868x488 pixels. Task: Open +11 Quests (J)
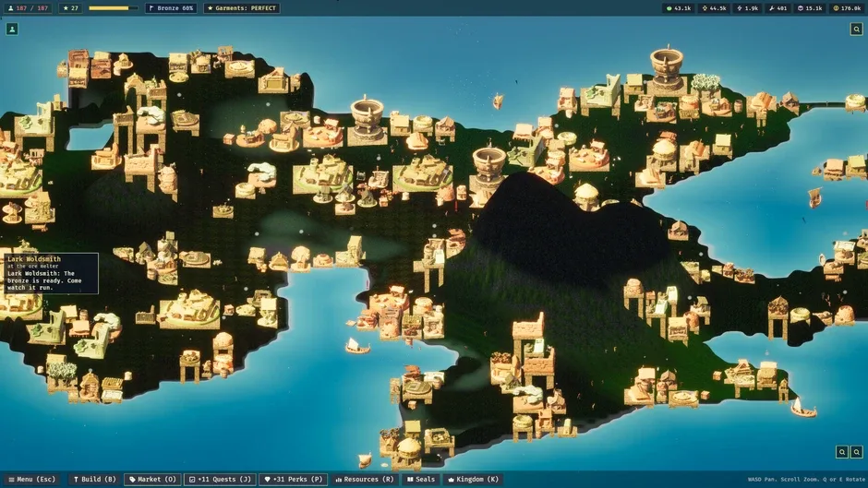coord(220,479)
